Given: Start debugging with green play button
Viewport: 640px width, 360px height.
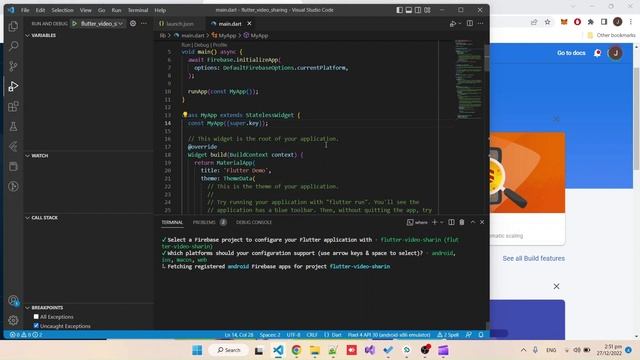Looking at the screenshot, I should coord(74,24).
